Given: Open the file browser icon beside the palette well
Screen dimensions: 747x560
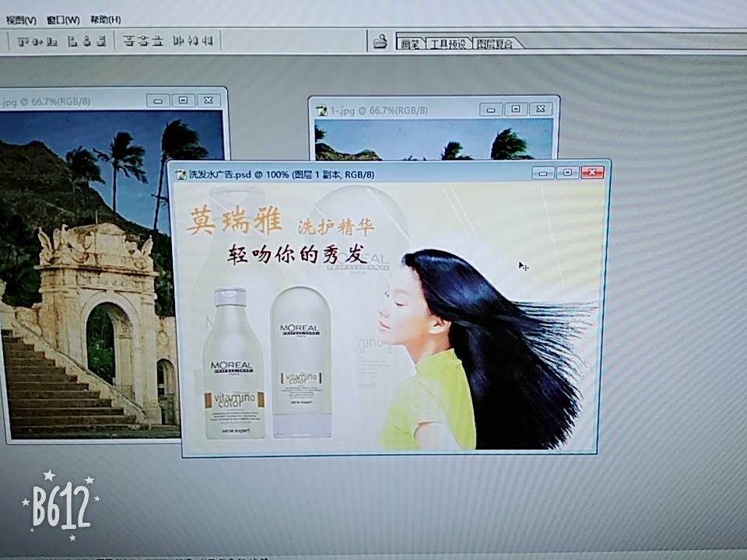Looking at the screenshot, I should (x=381, y=41).
